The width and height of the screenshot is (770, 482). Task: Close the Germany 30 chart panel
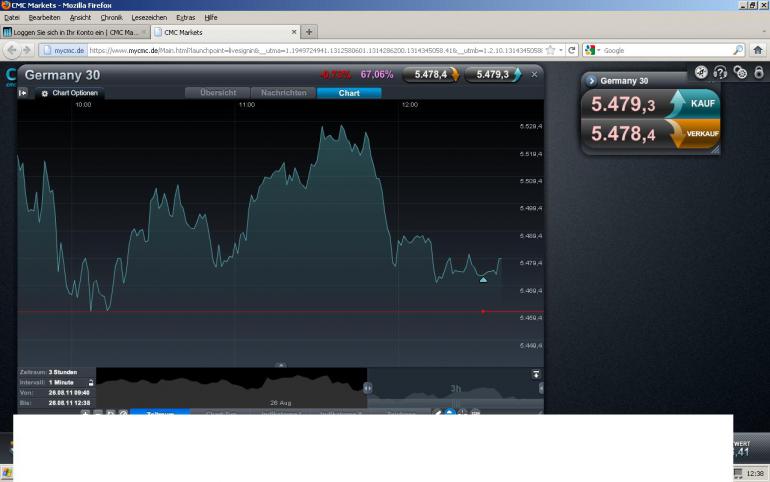pyautogui.click(x=534, y=75)
